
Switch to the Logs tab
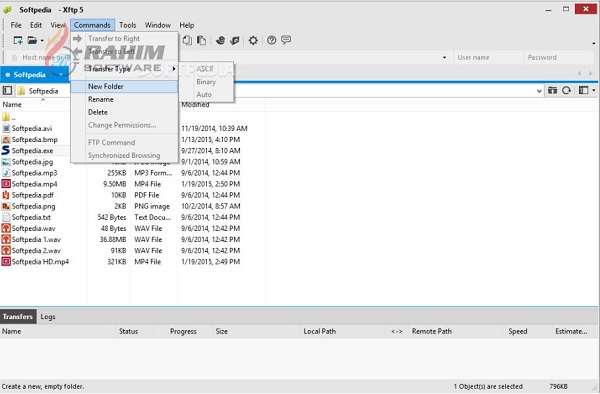coord(48,317)
